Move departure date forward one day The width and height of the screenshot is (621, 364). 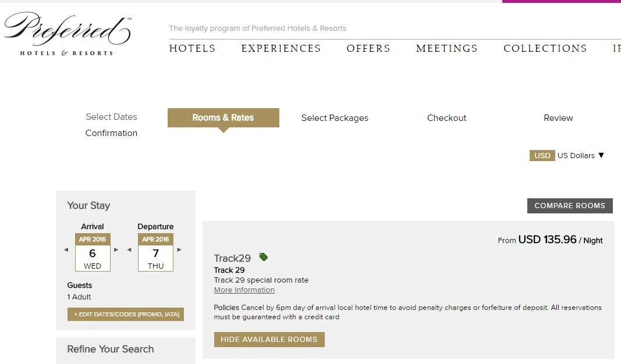pyautogui.click(x=179, y=249)
